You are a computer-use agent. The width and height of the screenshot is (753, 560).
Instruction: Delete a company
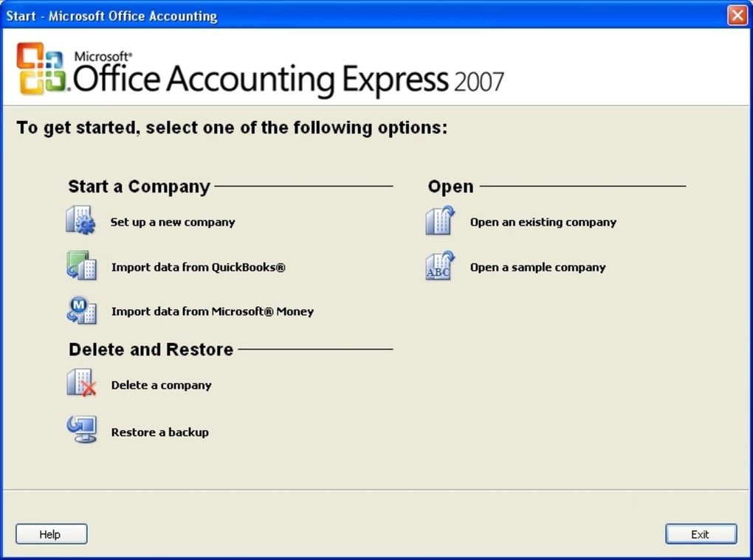pyautogui.click(x=161, y=385)
